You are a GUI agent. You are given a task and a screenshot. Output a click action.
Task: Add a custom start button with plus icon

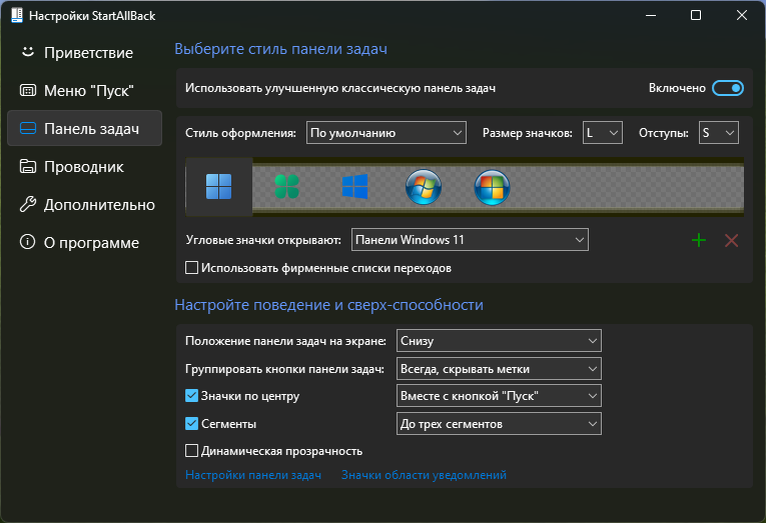(x=699, y=240)
